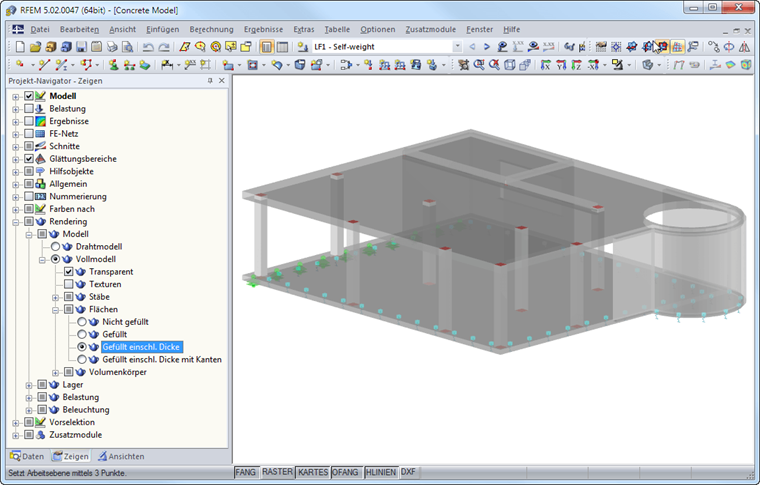Click the Table panel toggle icon
Screen dimensions: 760x485
tap(282, 47)
